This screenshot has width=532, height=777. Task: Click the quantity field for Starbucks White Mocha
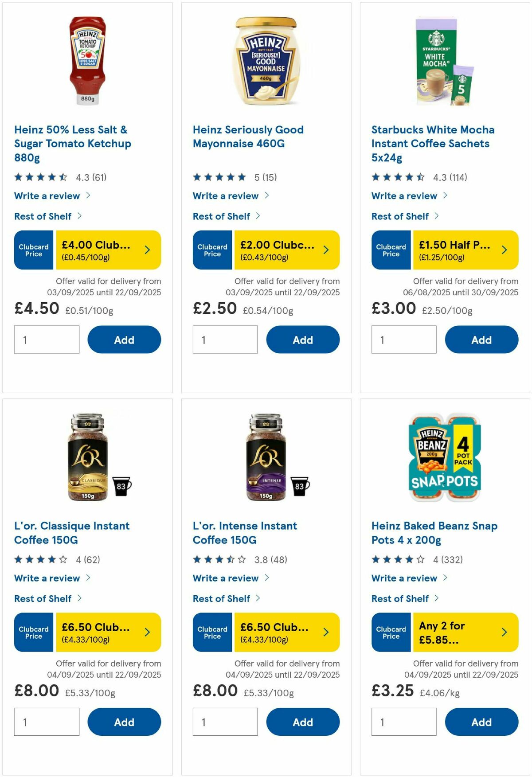403,340
